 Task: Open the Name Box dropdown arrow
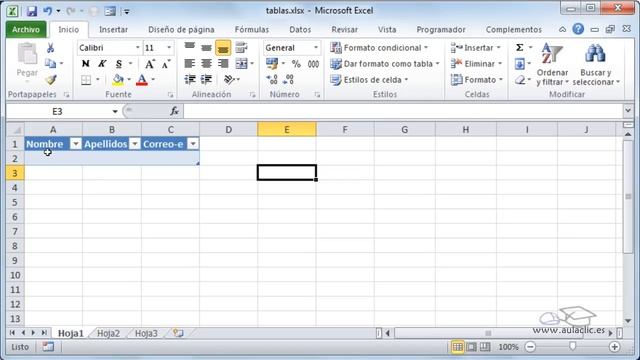coord(115,111)
